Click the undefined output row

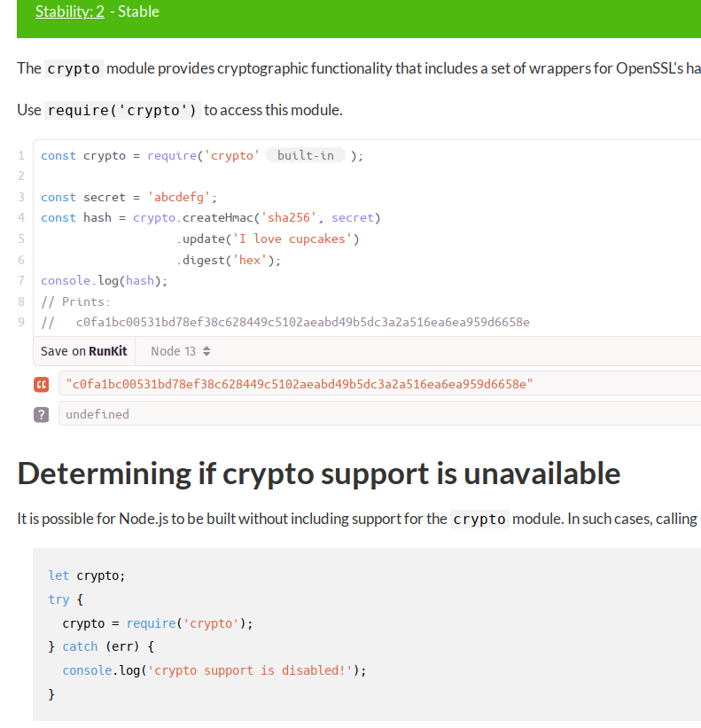[x=379, y=414]
